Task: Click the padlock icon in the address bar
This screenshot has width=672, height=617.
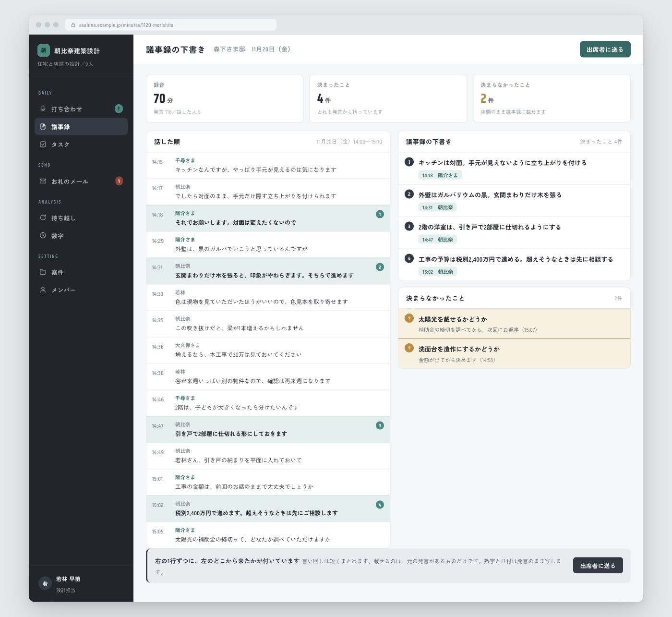Action: point(73,25)
